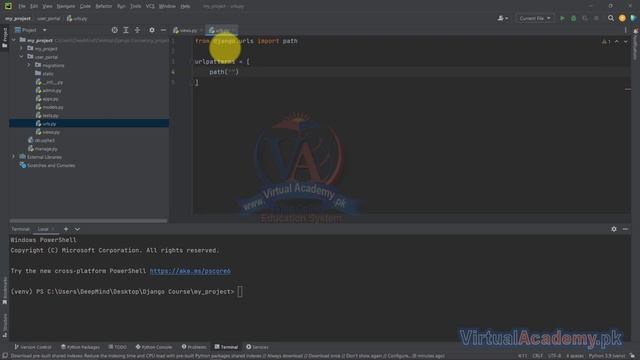
Task: Toggle the Python Packages tool window button
Action: (x=80, y=347)
